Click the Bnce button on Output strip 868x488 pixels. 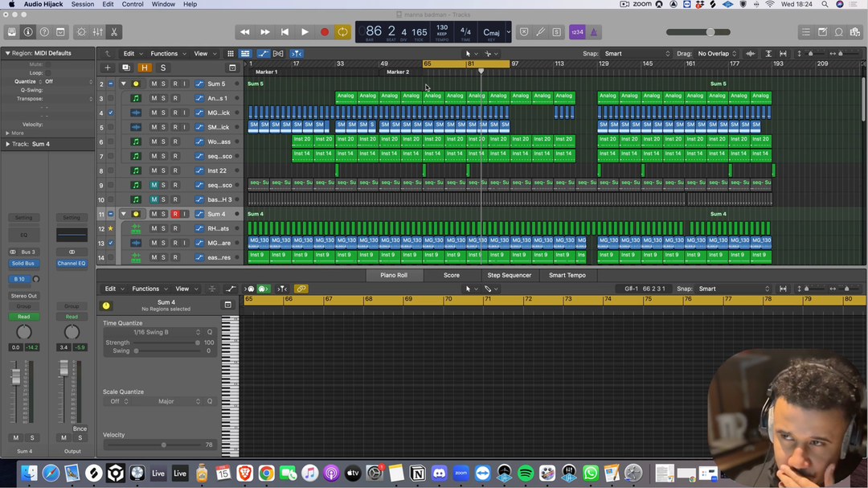(x=80, y=429)
